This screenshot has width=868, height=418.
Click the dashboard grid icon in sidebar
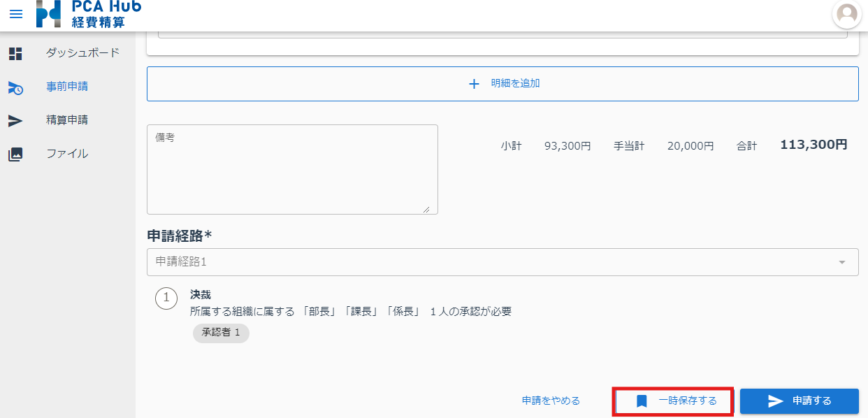click(15, 53)
